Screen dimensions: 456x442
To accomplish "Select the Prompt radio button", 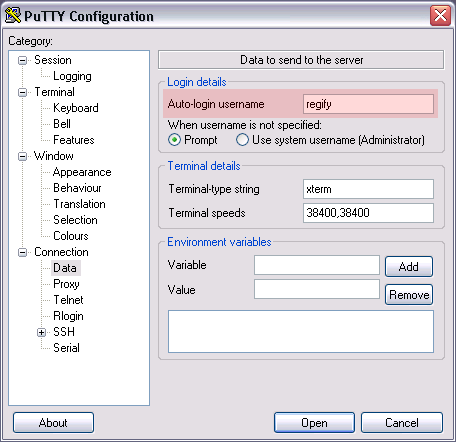I will pos(175,140).
